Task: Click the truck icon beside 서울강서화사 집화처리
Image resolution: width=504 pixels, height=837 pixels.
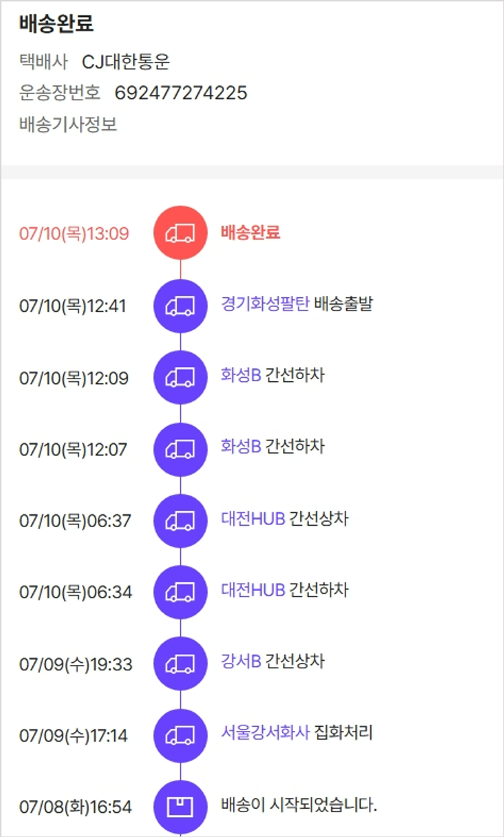Action: tap(180, 735)
